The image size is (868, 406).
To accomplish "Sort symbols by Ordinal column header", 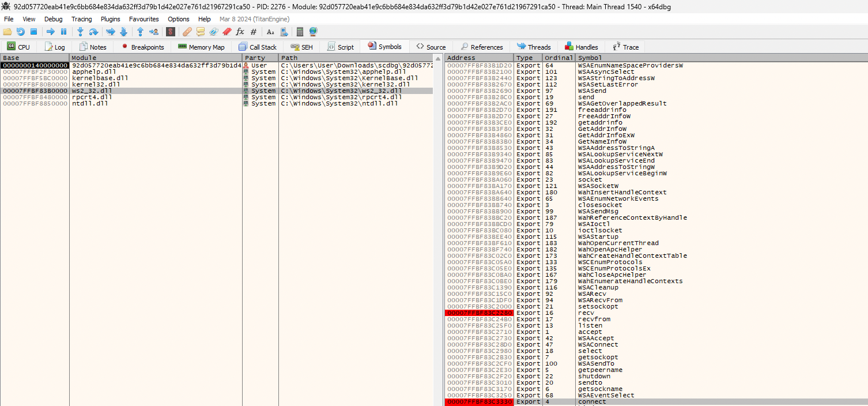I will 558,58.
